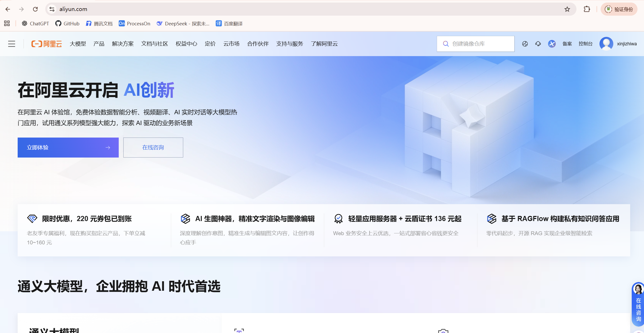Open the 合作伙伴 navigation menu

[x=258, y=44]
